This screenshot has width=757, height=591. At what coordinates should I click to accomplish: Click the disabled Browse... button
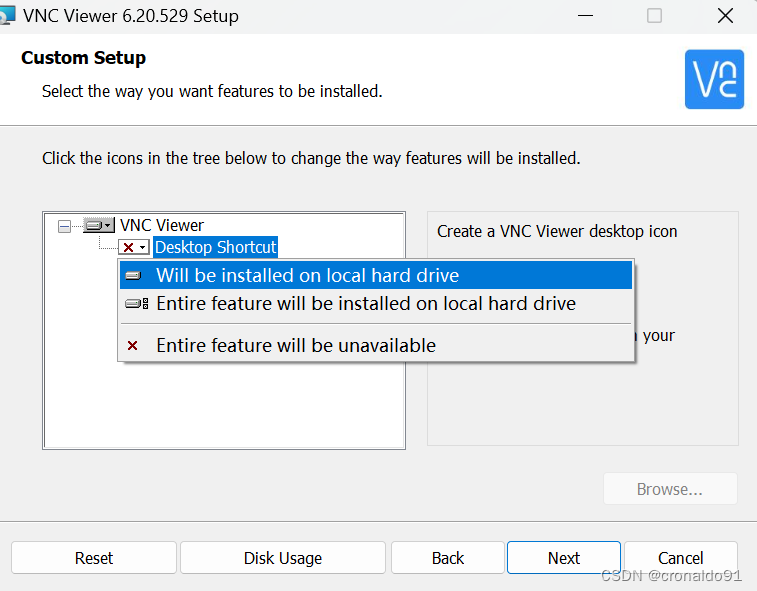pyautogui.click(x=670, y=489)
